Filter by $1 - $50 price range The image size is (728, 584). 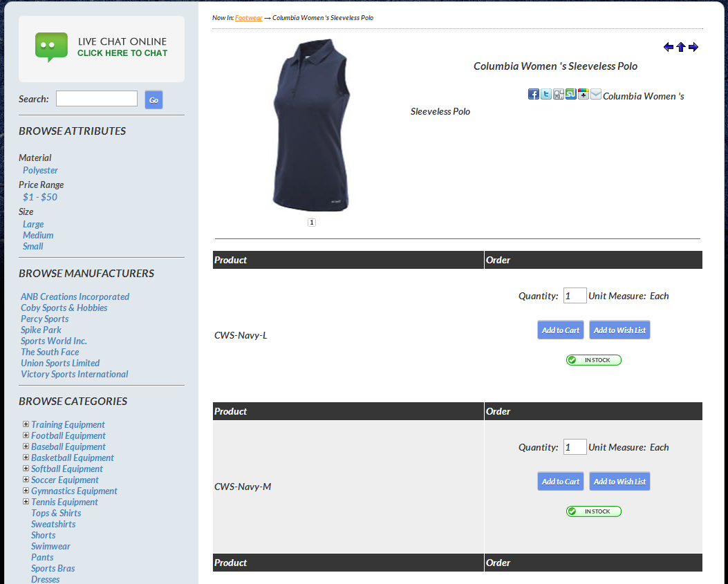[40, 197]
